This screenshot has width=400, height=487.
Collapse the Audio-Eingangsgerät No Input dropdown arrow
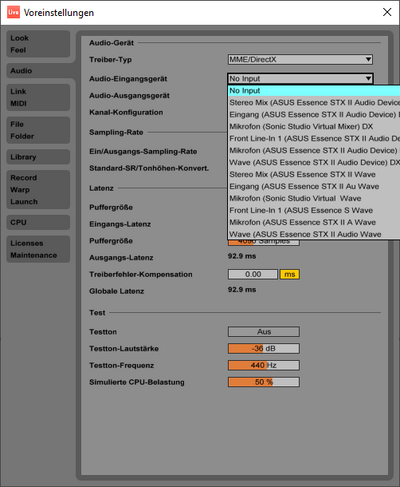coord(368,79)
